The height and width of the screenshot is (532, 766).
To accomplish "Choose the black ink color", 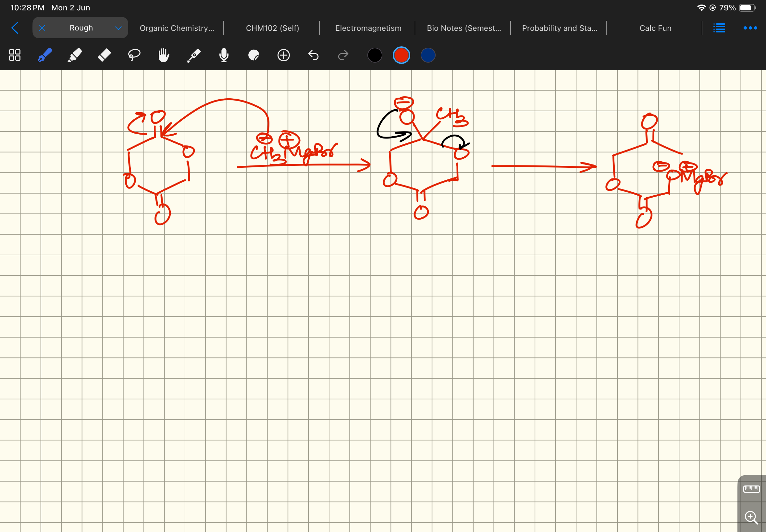I will pos(375,55).
